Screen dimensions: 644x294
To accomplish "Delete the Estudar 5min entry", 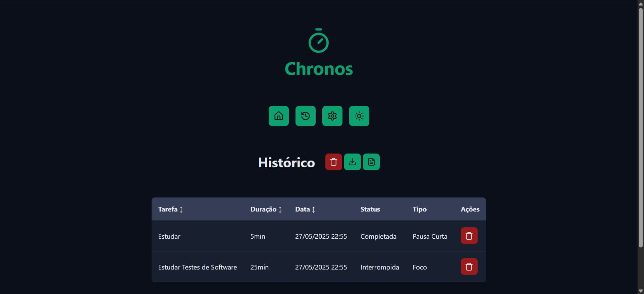I will tap(469, 236).
